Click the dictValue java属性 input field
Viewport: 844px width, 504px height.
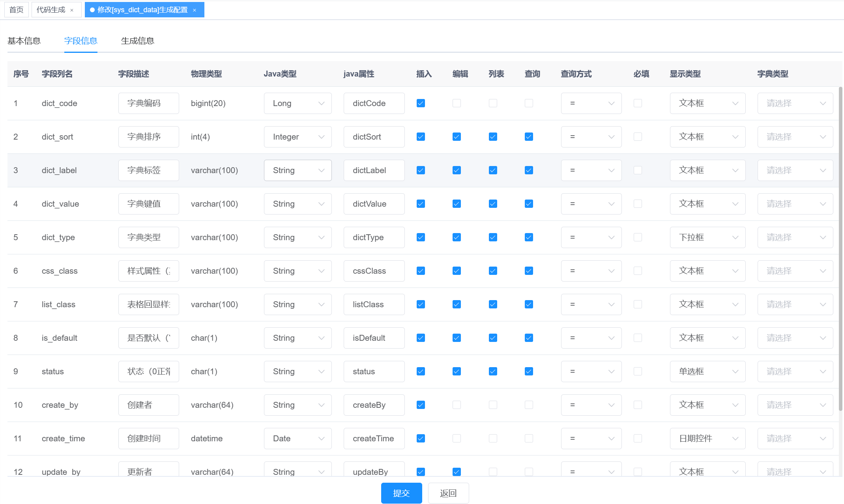[374, 204]
